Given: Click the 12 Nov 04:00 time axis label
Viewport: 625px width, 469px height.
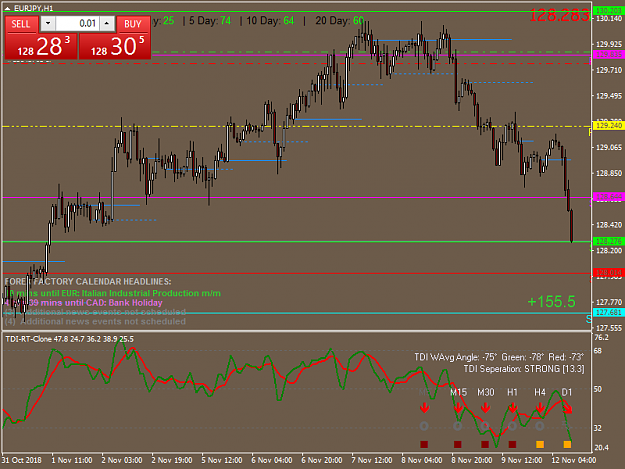Looking at the screenshot, I should (574, 460).
